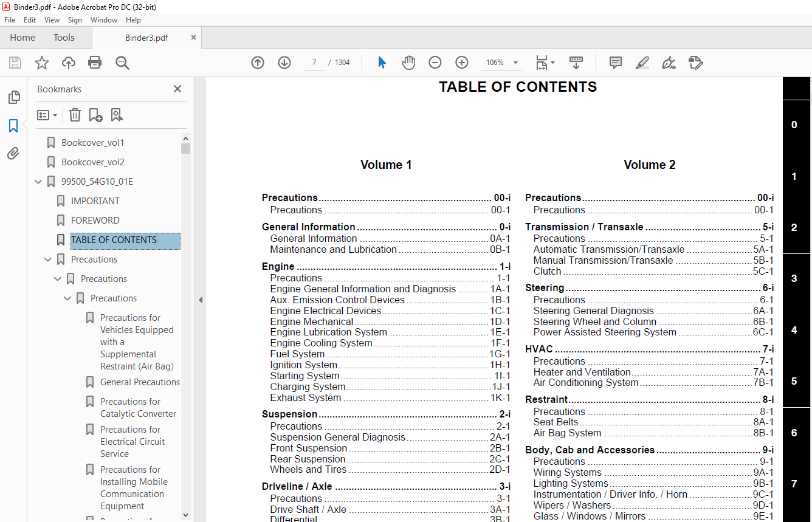Upload file to cloud icon
Image resolution: width=812 pixels, height=522 pixels.
pyautogui.click(x=69, y=63)
